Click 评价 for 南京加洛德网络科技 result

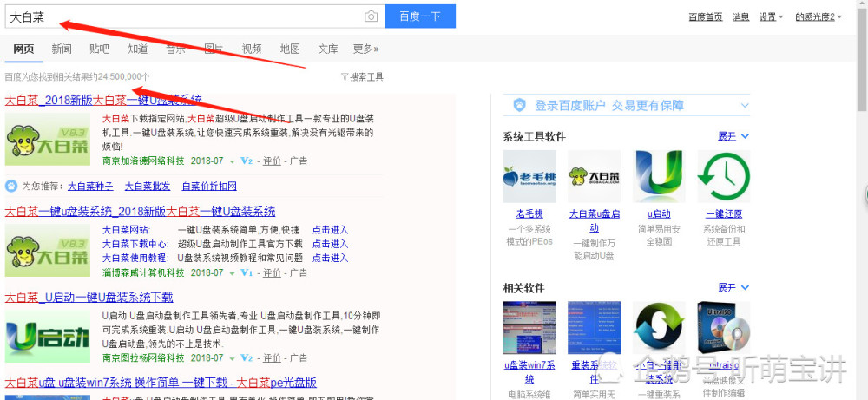272,161
